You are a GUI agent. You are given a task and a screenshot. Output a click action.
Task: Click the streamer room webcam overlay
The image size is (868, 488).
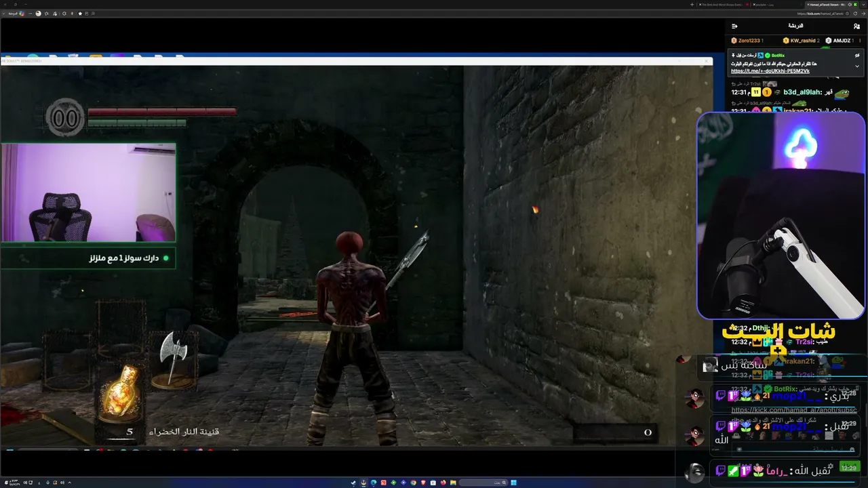pos(89,192)
